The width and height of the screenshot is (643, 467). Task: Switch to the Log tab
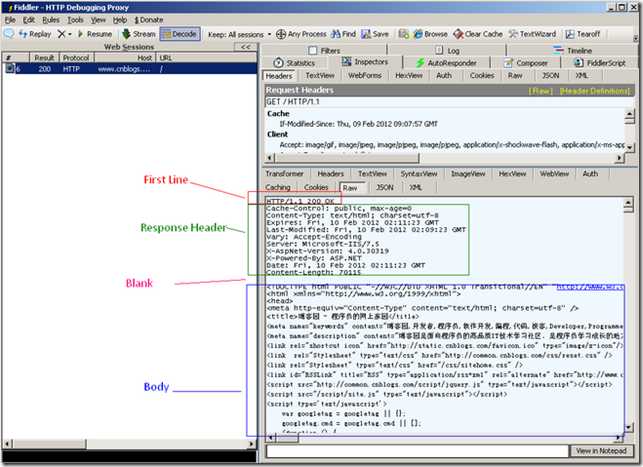(x=447, y=50)
